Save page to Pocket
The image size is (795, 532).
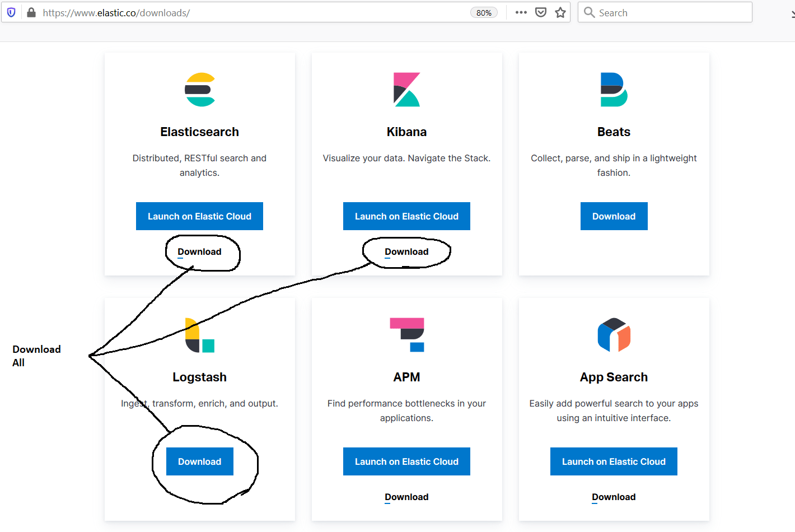pos(541,12)
